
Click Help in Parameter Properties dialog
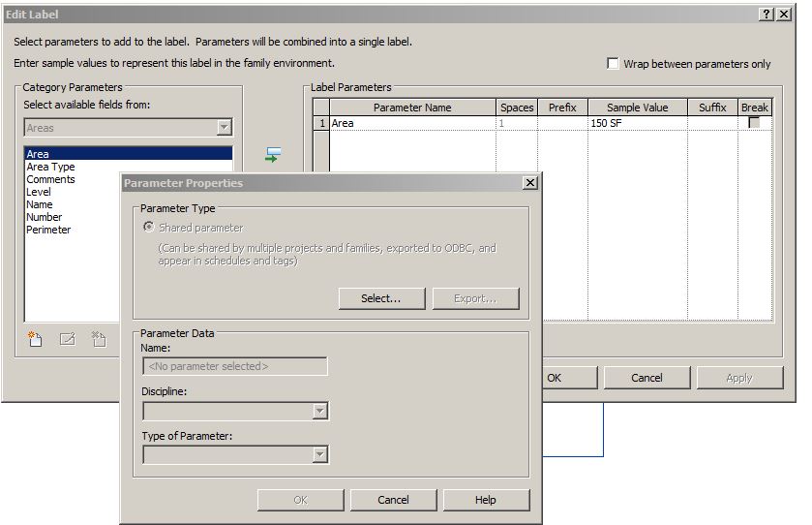(x=486, y=500)
